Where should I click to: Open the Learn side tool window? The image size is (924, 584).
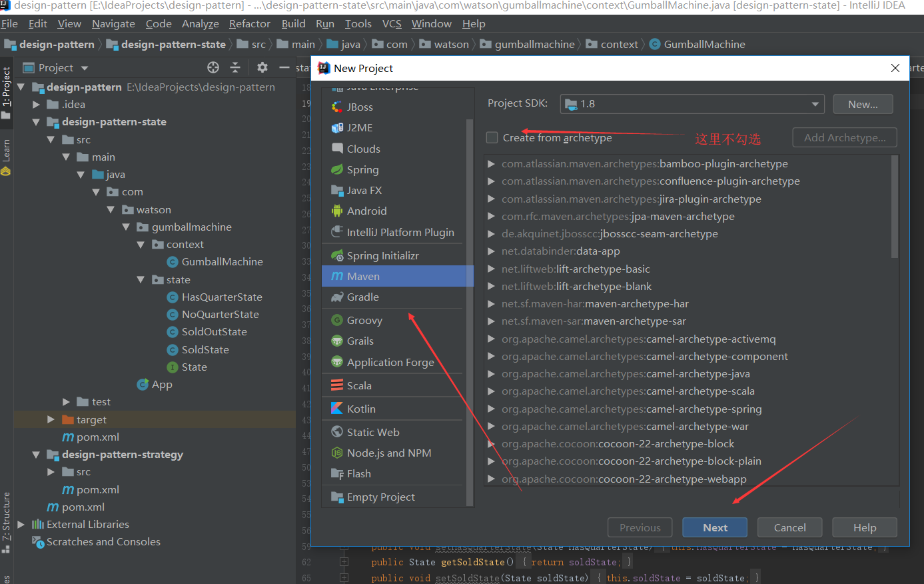[x=6, y=157]
